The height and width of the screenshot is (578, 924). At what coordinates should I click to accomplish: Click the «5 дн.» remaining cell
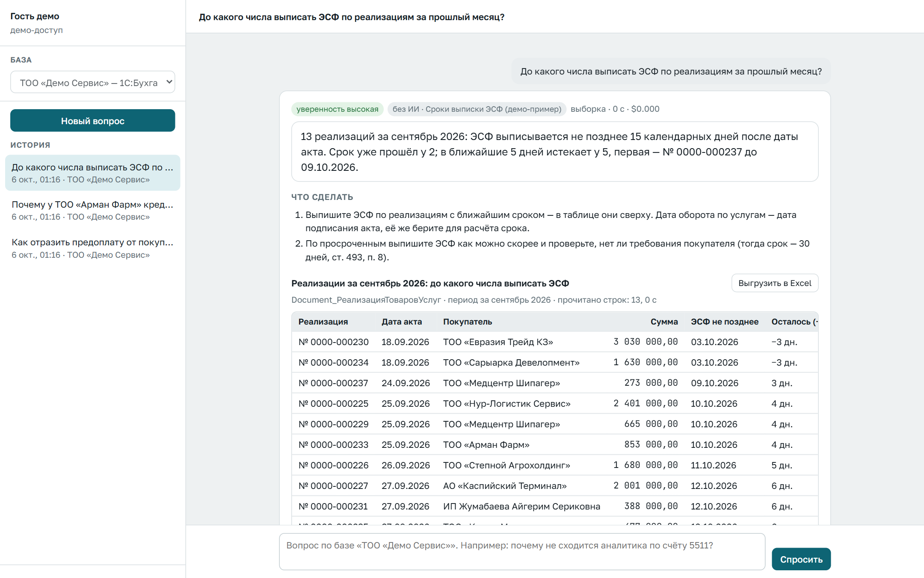tap(782, 465)
